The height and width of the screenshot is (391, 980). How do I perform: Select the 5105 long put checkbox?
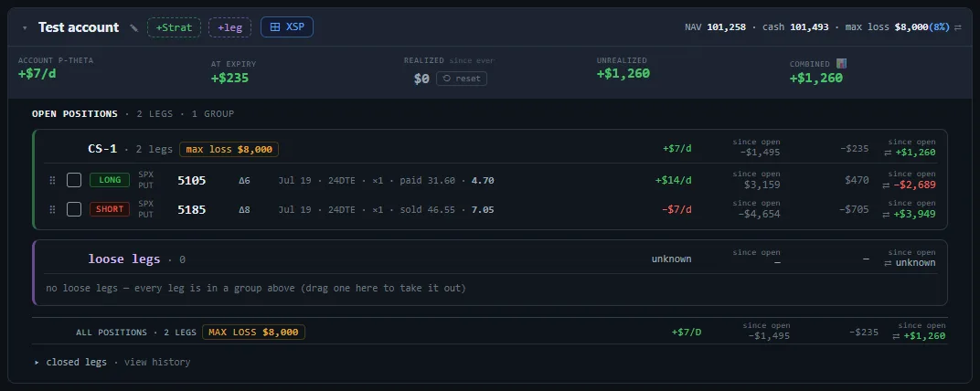click(x=74, y=181)
